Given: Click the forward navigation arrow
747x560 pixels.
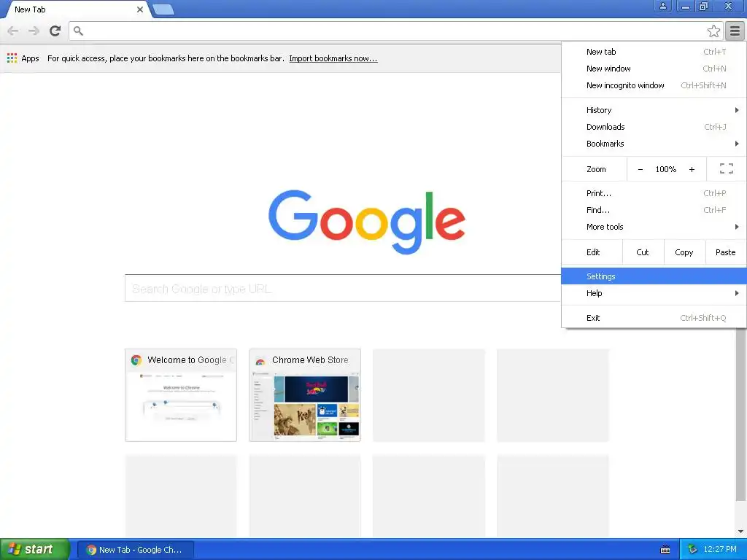Looking at the screenshot, I should click(34, 31).
